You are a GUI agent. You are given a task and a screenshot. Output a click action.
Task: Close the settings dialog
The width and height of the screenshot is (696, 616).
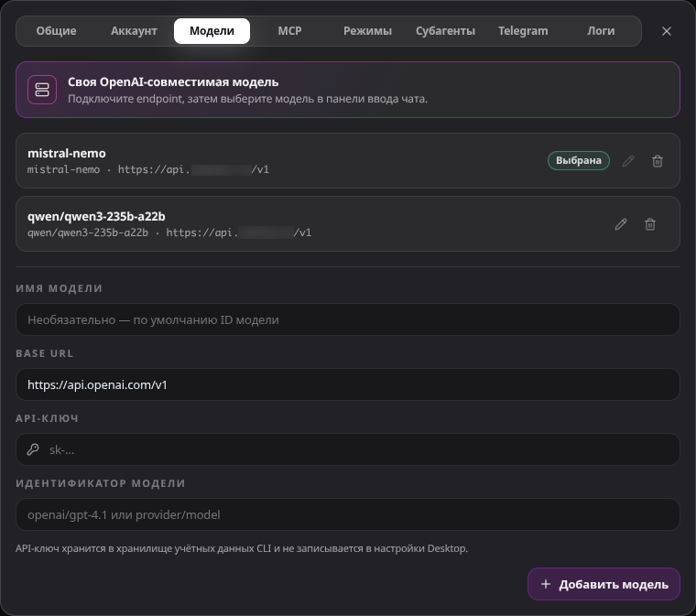667,31
